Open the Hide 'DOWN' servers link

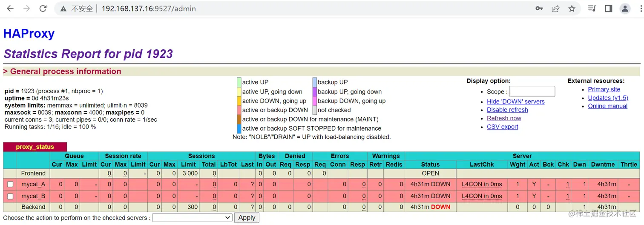(515, 101)
